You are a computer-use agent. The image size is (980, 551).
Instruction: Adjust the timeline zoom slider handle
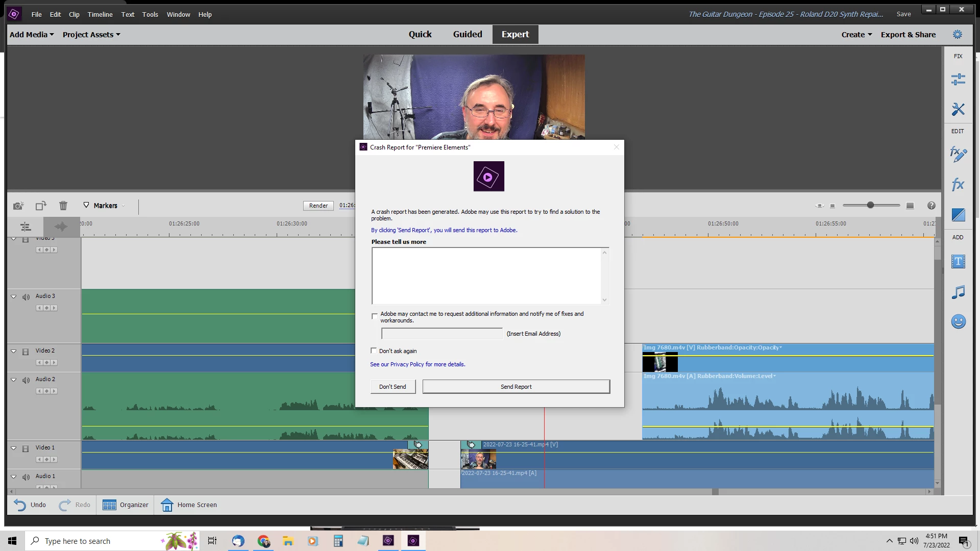[x=870, y=205]
